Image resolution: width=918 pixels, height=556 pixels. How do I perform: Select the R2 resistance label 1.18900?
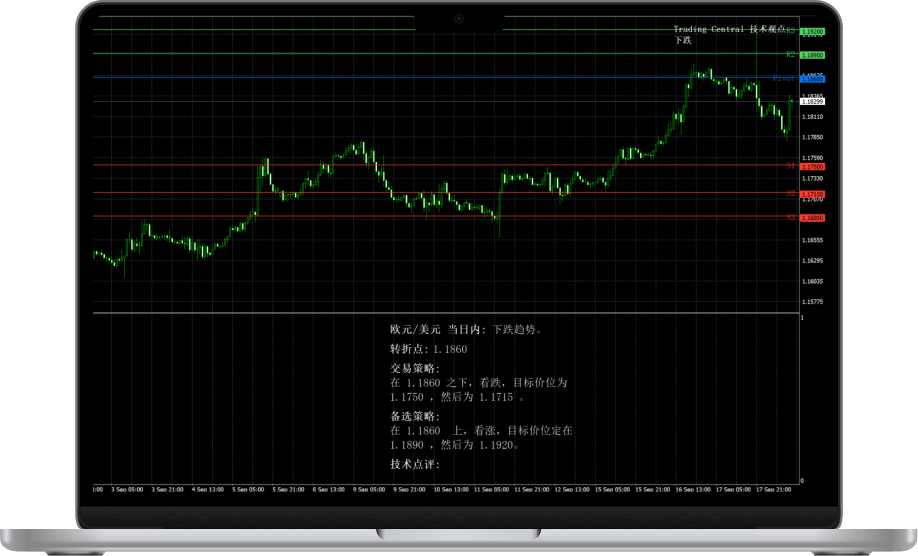click(812, 55)
